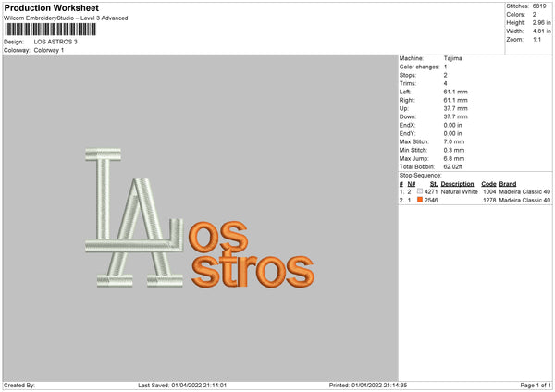Click the barcode under the worksheet title
The height and width of the screenshot is (392, 555).
pos(50,30)
